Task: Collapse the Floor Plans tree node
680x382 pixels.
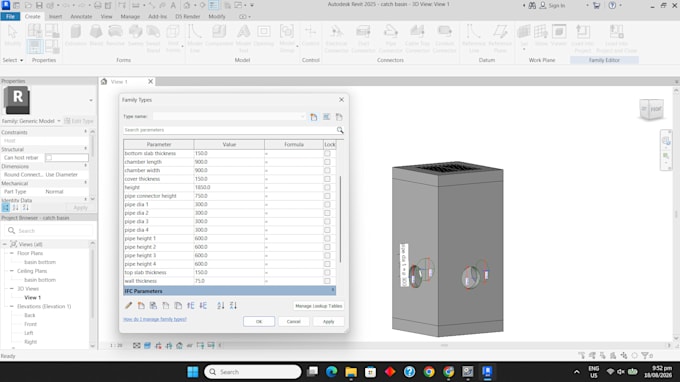Action: coord(12,253)
